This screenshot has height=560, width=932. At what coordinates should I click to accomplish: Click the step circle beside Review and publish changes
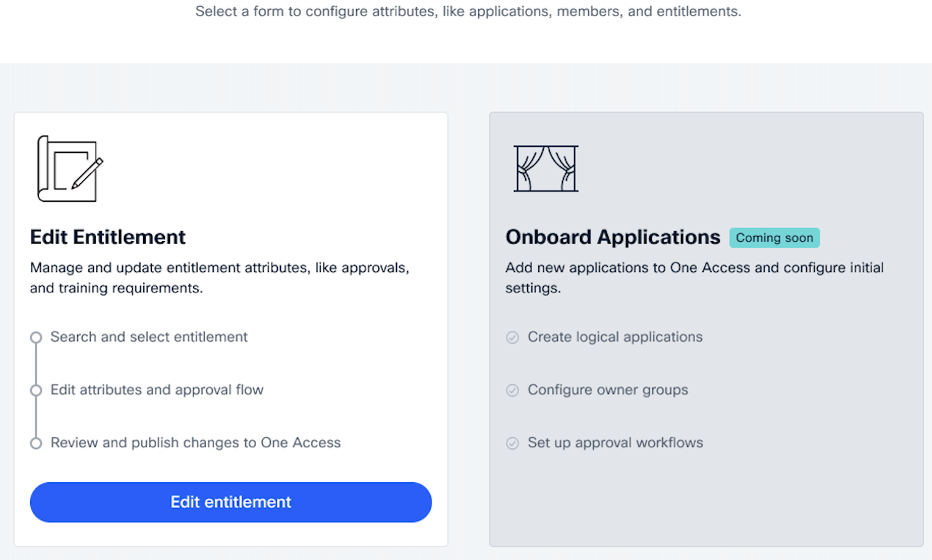[x=36, y=443]
